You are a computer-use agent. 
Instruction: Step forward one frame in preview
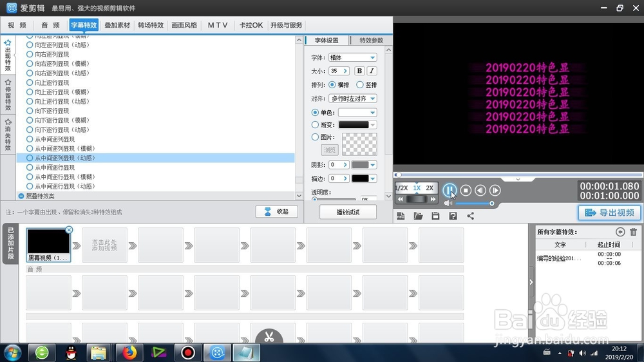click(495, 190)
